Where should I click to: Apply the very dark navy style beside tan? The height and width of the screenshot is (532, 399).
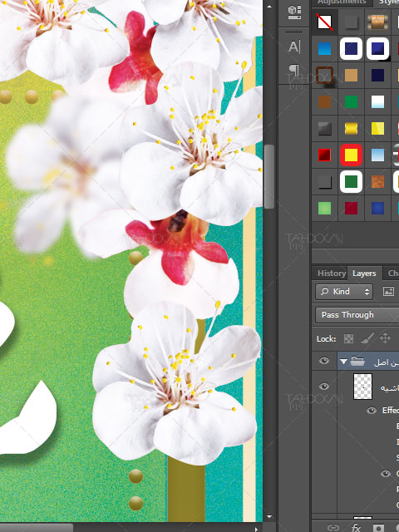(x=377, y=75)
